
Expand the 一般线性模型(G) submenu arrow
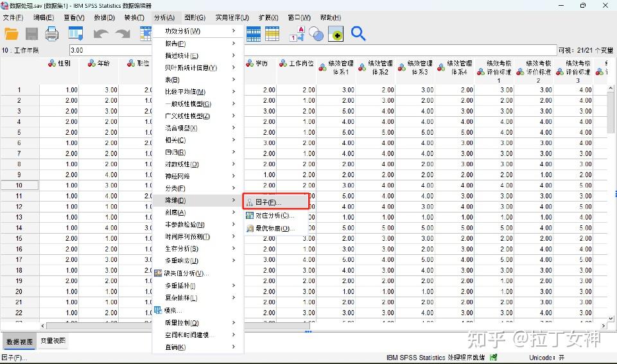click(234, 104)
